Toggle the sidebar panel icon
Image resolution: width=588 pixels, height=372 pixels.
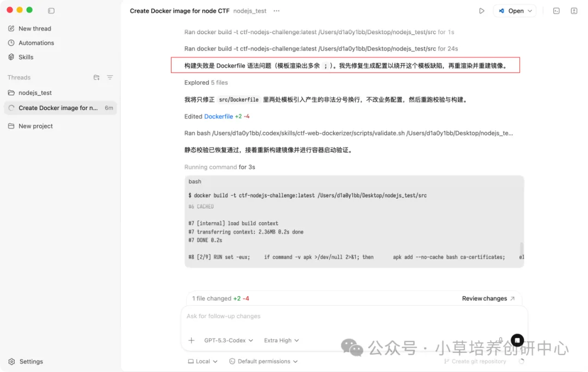[51, 11]
